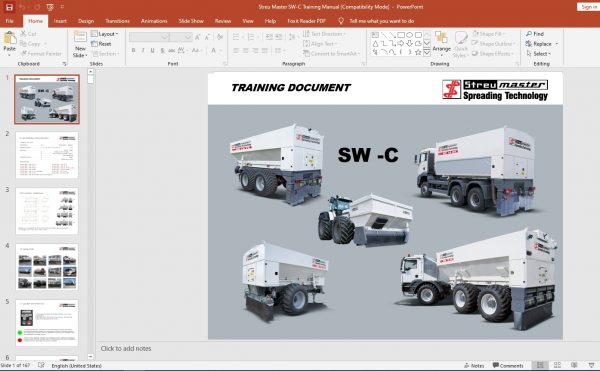This screenshot has width=600, height=371.
Task: Click the Redo/Repeat icon
Action: tap(37, 7)
